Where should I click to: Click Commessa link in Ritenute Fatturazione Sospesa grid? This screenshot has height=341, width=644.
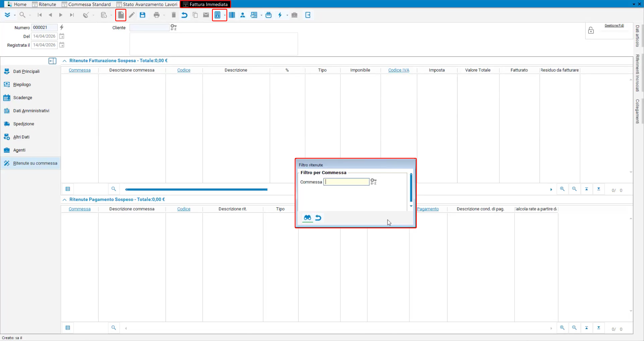pyautogui.click(x=79, y=70)
